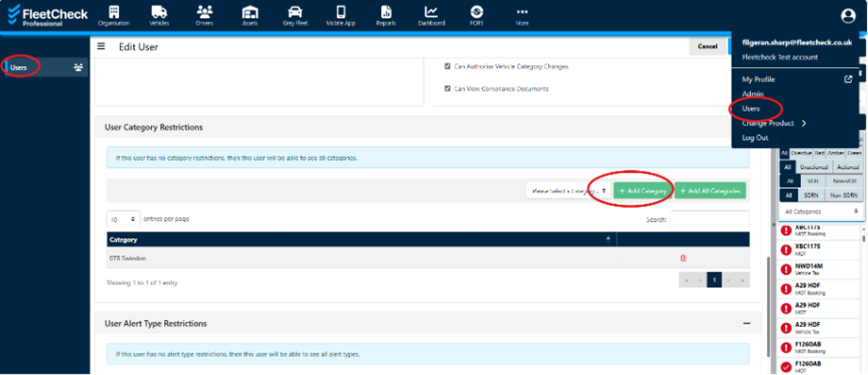Click the Add All Categories button
Viewport: 868px width, 375px height.
tap(710, 191)
